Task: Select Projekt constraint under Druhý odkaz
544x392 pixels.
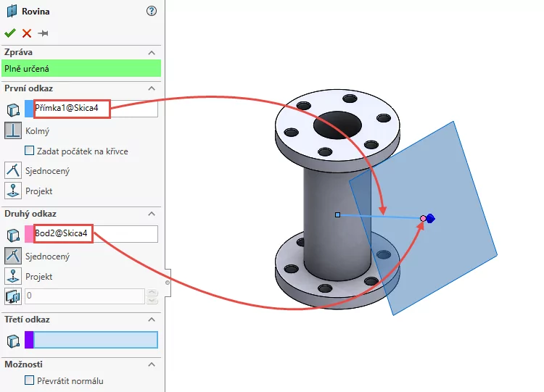Action: click(13, 276)
